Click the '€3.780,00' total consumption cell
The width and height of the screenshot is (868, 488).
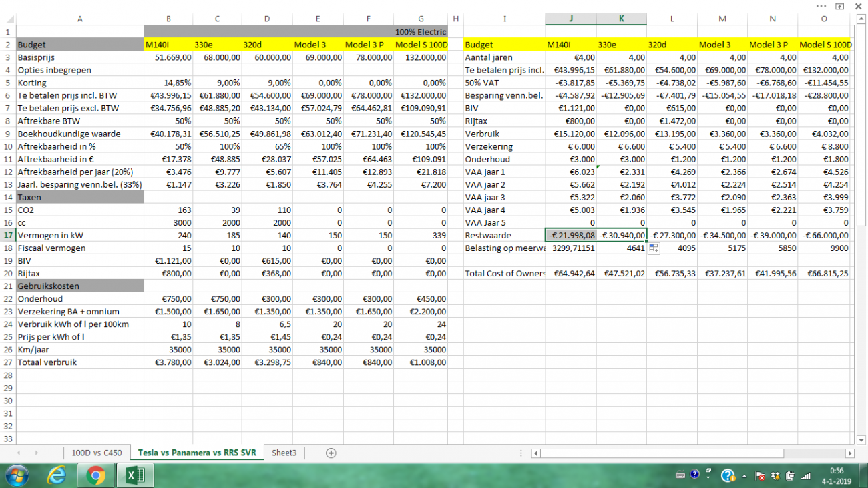click(x=168, y=362)
